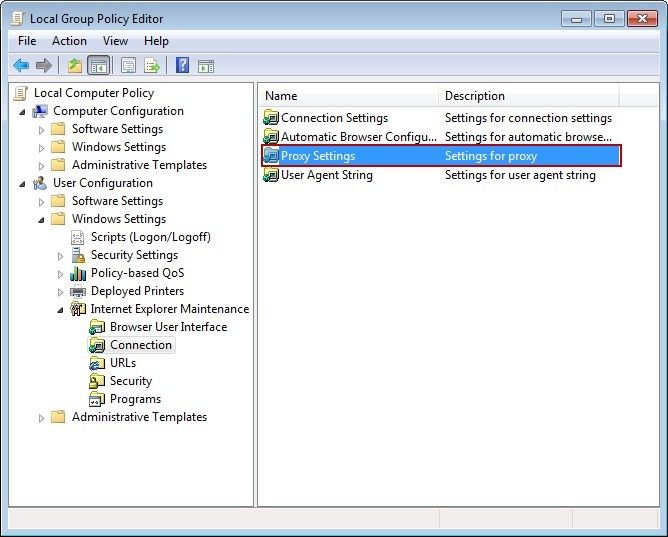Open the File menu
This screenshot has height=537, width=668.
coord(27,41)
